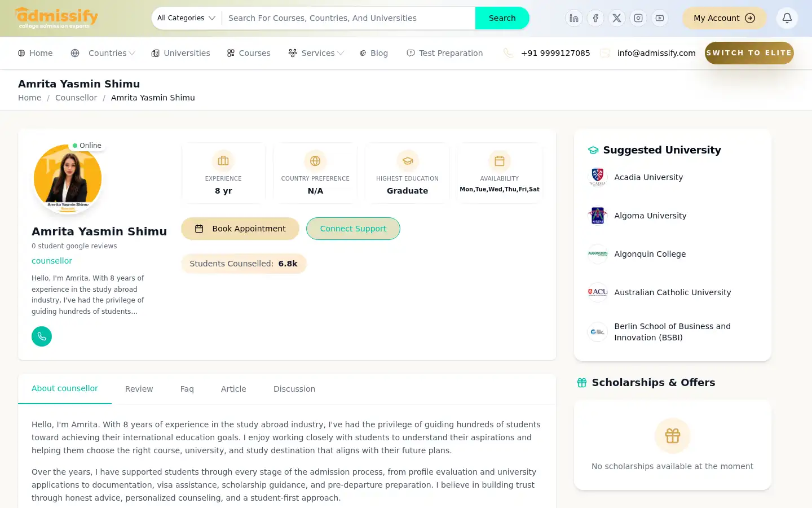Click the Australian Catholic University logo
The height and width of the screenshot is (508, 812).
[x=598, y=292]
